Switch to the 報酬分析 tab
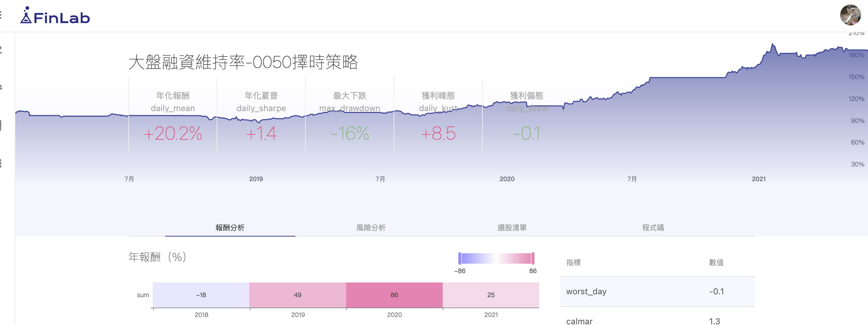The width and height of the screenshot is (868, 325). (230, 227)
